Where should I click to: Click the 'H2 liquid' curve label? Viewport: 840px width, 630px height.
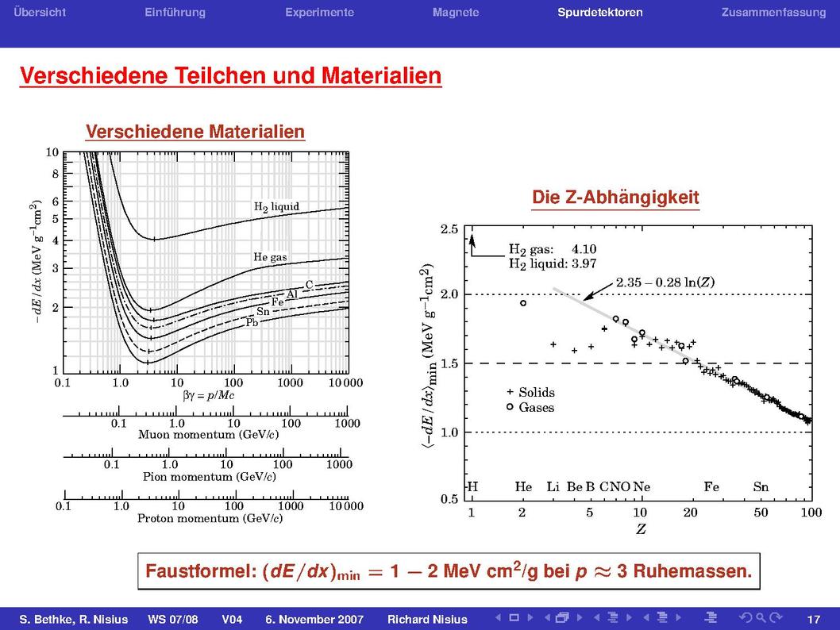pos(276,207)
